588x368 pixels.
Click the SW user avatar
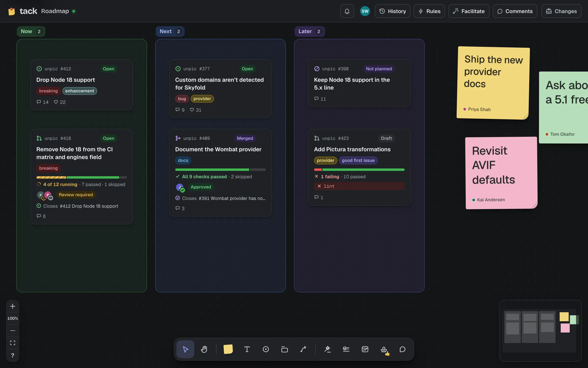pyautogui.click(x=365, y=11)
